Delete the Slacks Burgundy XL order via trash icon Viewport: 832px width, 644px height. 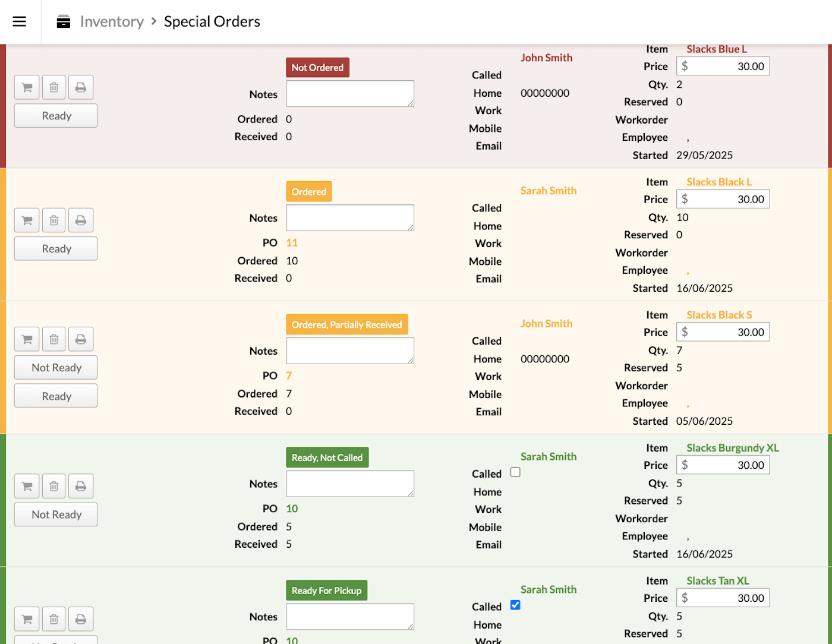pyautogui.click(x=53, y=486)
